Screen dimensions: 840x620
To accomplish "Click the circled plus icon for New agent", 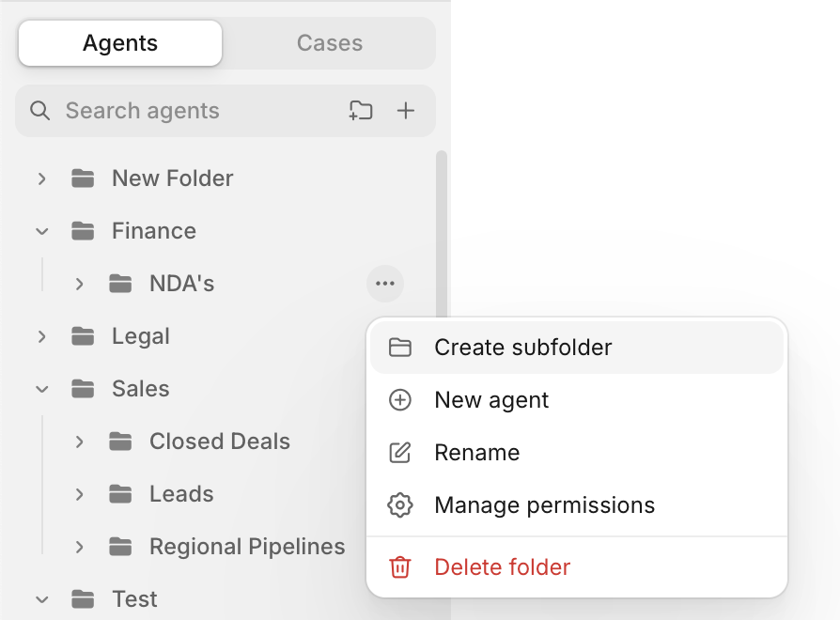I will coord(400,400).
